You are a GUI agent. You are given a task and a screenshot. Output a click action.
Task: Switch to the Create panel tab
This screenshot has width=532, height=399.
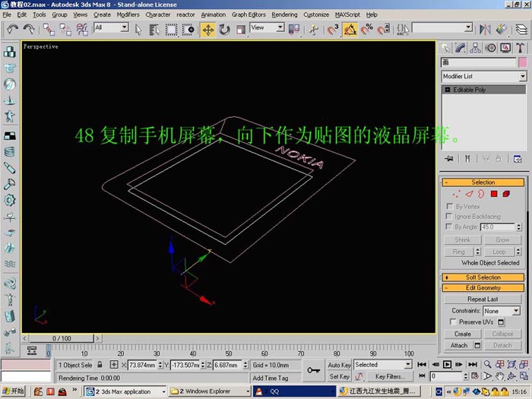click(x=446, y=48)
